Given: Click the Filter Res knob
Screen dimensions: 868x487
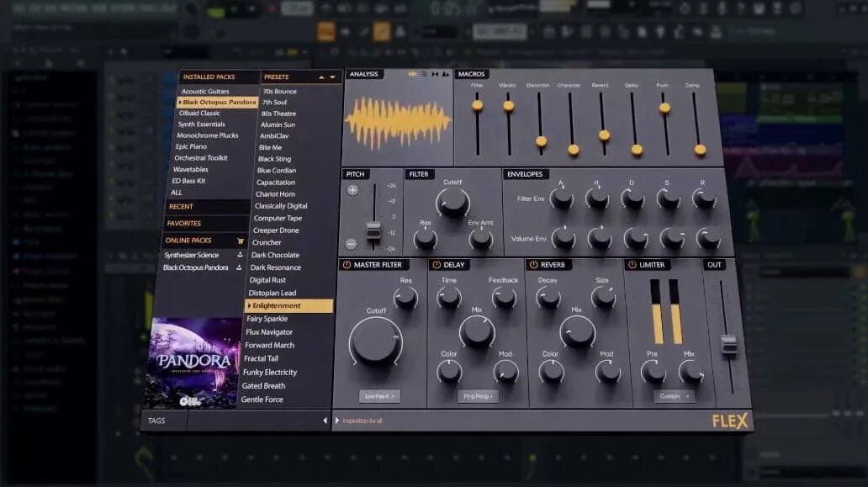Looking at the screenshot, I should [425, 239].
